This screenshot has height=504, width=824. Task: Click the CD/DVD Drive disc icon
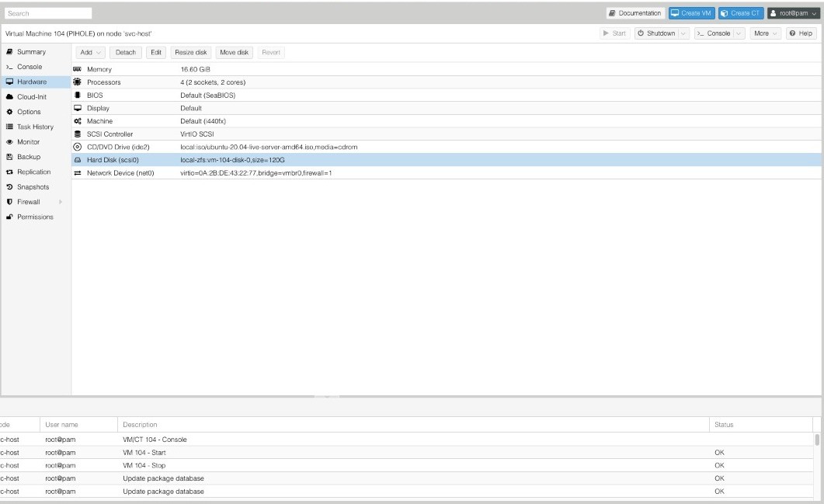click(78, 147)
